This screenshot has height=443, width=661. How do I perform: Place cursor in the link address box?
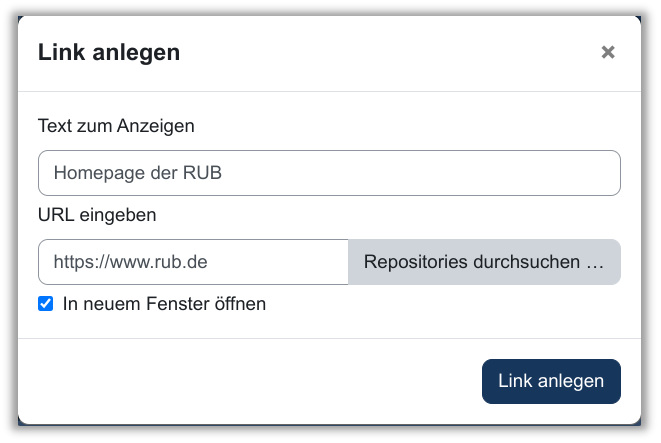pyautogui.click(x=193, y=262)
